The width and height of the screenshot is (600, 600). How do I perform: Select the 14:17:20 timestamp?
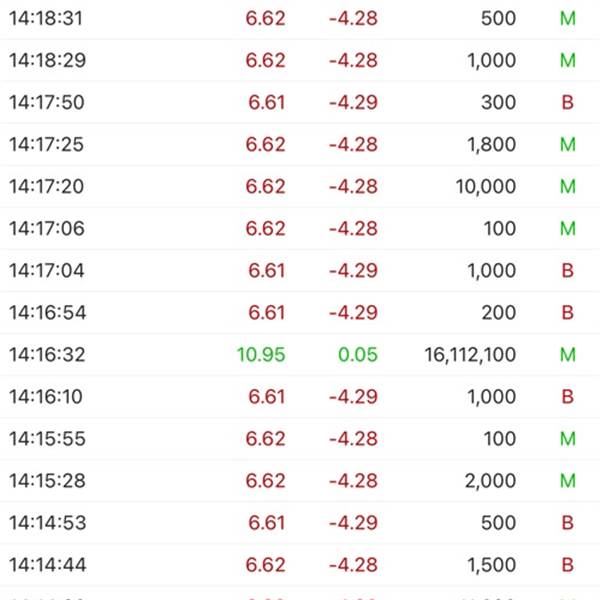[47, 187]
